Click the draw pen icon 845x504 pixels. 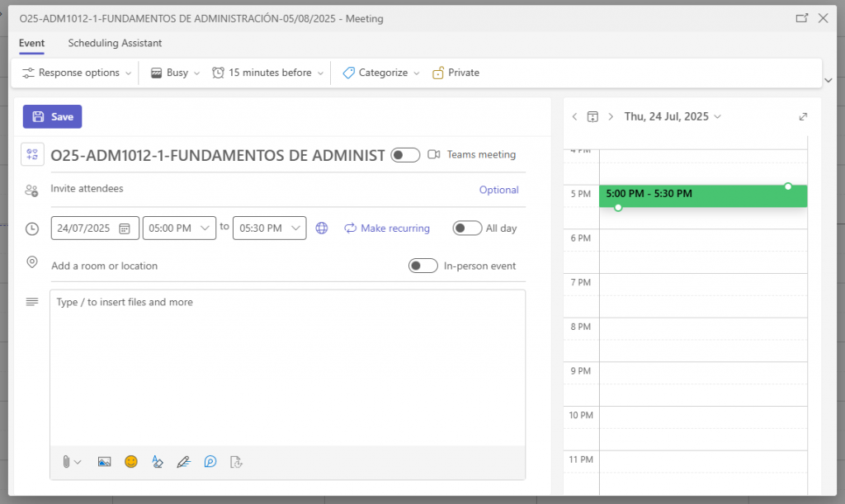point(184,462)
